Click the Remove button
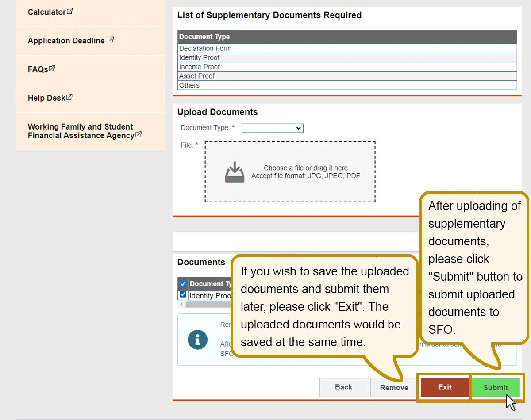Screen dimensions: 531x420 (x=394, y=388)
